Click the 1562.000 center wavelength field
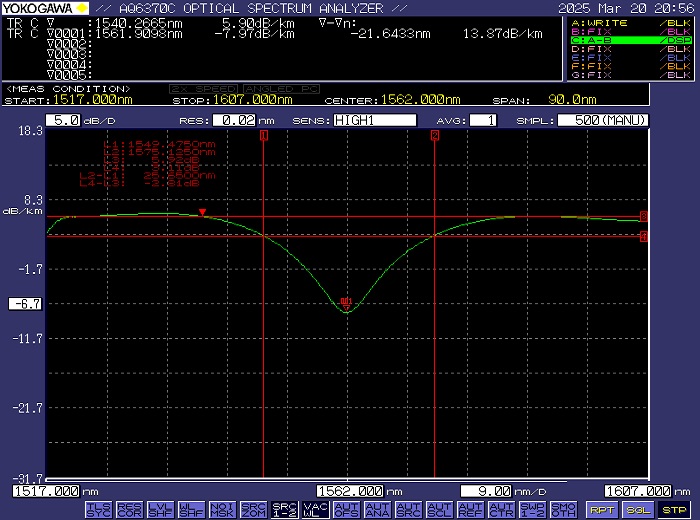 click(x=349, y=491)
